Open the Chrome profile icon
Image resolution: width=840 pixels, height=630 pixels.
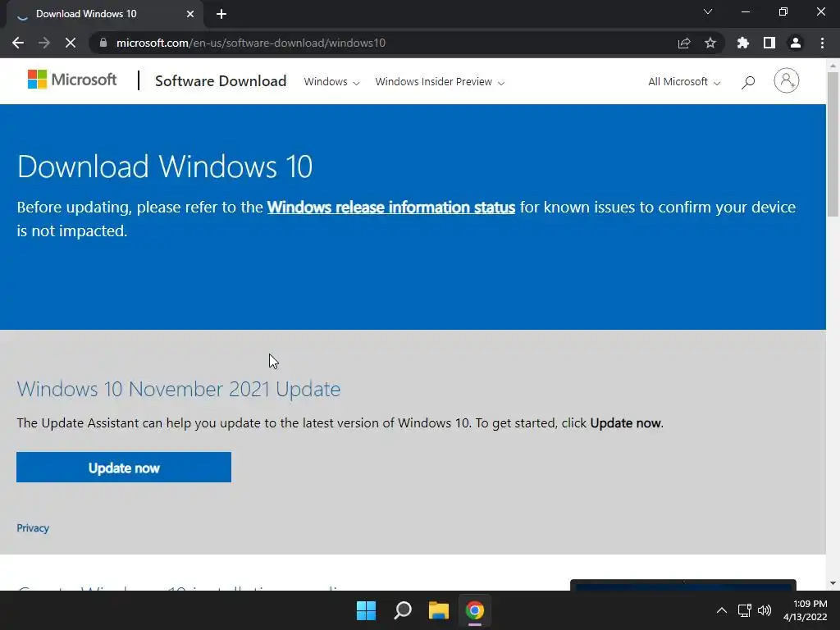796,43
